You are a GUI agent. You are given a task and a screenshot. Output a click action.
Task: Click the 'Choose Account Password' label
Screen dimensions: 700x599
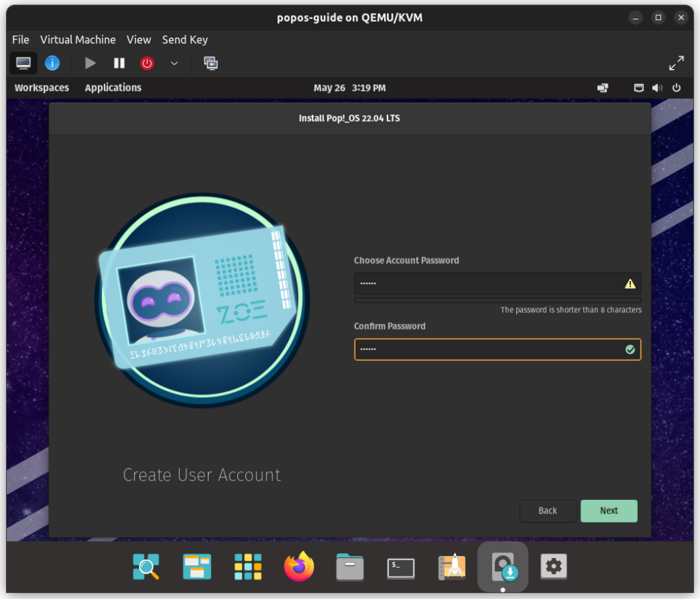click(406, 261)
